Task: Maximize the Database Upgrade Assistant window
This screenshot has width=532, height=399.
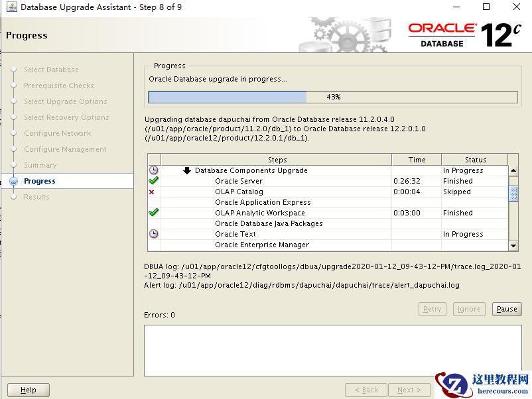Action: click(486, 7)
